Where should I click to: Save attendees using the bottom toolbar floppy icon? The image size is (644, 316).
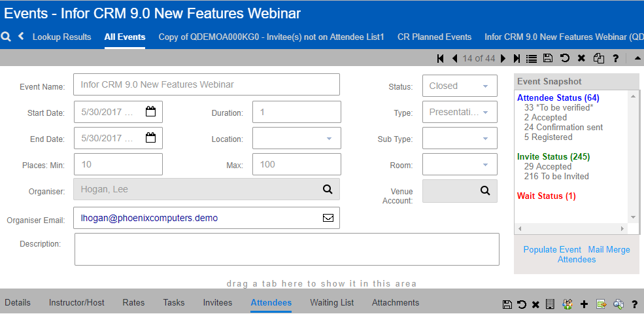(x=507, y=304)
